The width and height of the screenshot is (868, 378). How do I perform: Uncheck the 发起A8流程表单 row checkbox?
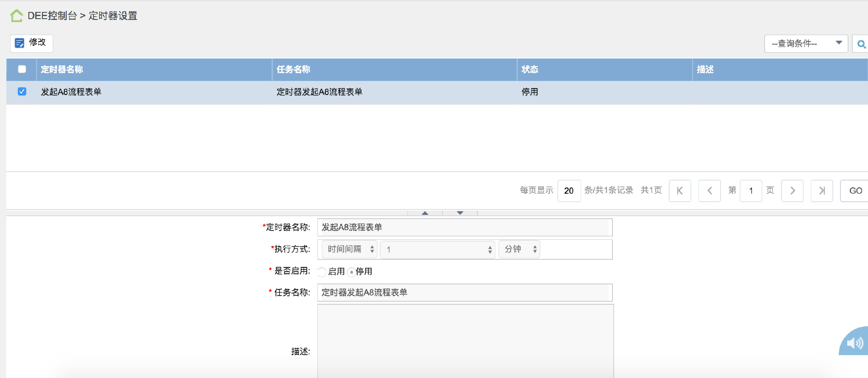[22, 92]
